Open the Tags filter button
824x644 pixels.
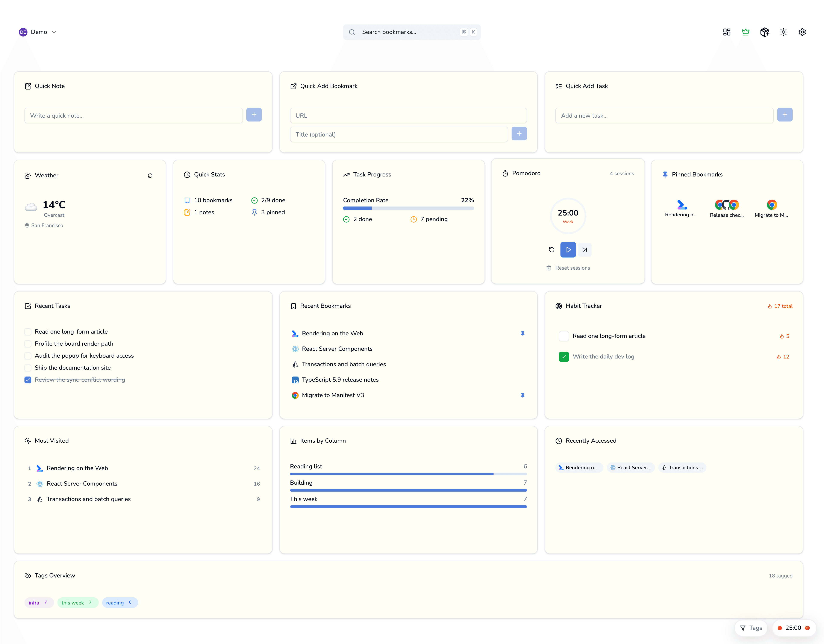[751, 628]
